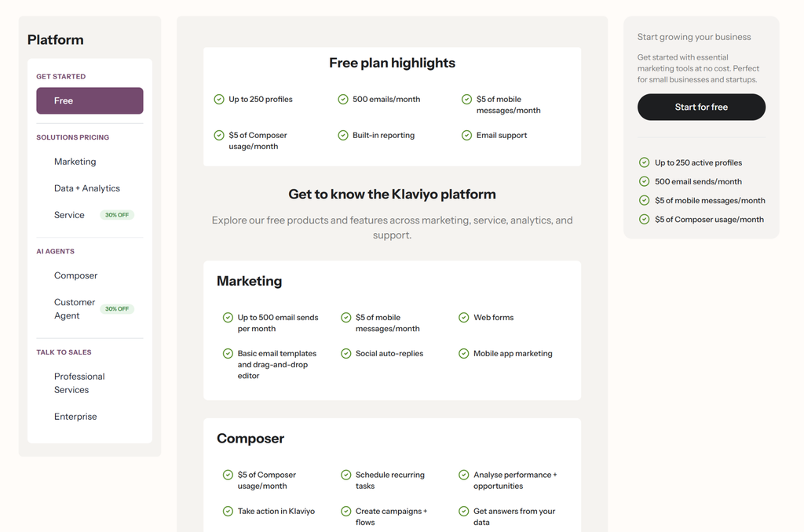Viewport: 804px width, 532px height.
Task: Click the GET STARTED sidebar label
Action: pyautogui.click(x=61, y=76)
